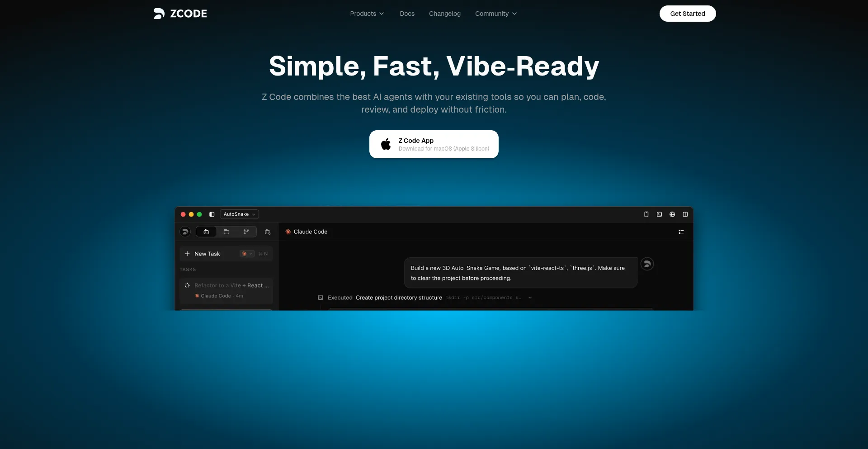
Task: Open the agent selector dropdown in New Task
Action: [x=247, y=254]
